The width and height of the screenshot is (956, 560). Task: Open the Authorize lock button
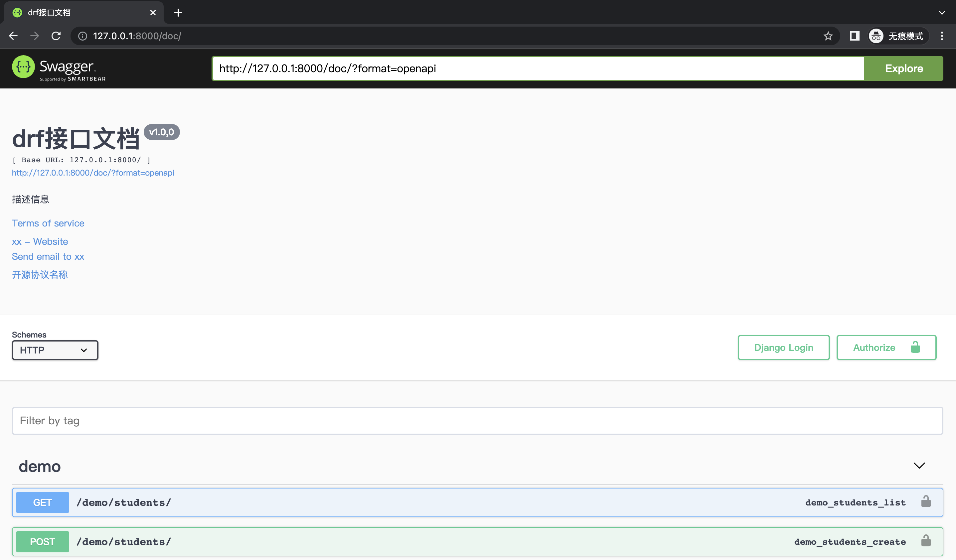tap(886, 347)
